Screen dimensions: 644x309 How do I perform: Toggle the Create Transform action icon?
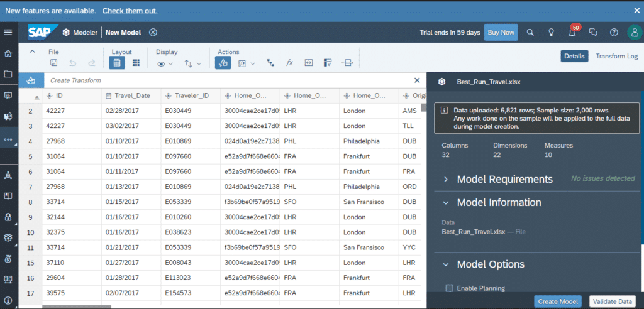223,63
